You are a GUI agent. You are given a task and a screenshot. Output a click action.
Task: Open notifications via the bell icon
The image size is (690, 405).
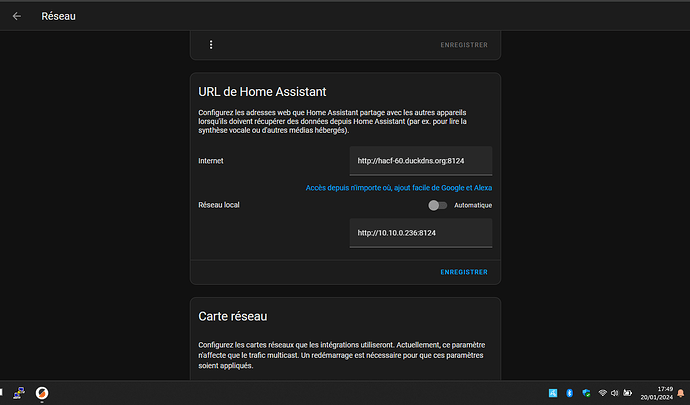[680, 393]
